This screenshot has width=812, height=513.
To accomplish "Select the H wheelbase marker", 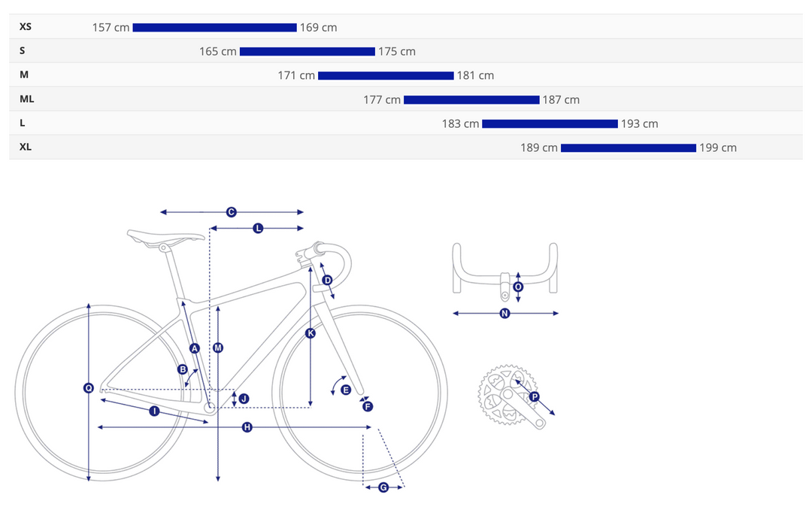I will 247,427.
